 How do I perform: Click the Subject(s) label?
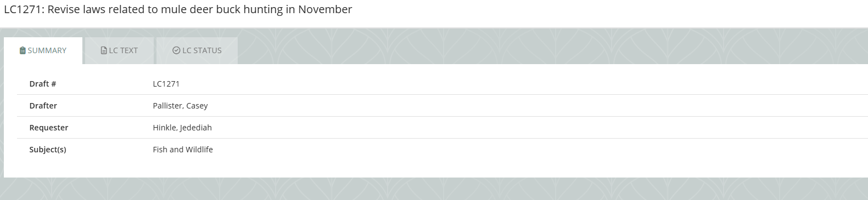48,150
